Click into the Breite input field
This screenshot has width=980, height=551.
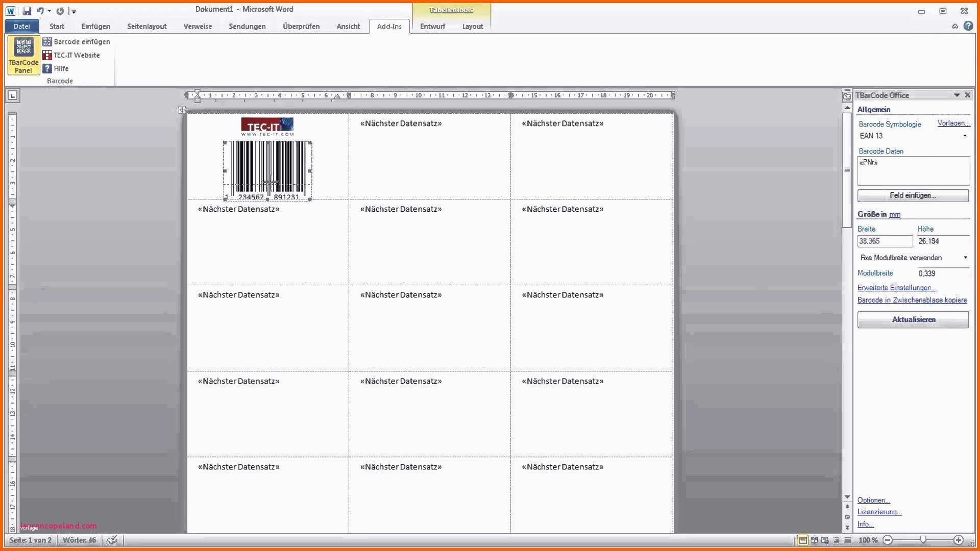tap(885, 241)
